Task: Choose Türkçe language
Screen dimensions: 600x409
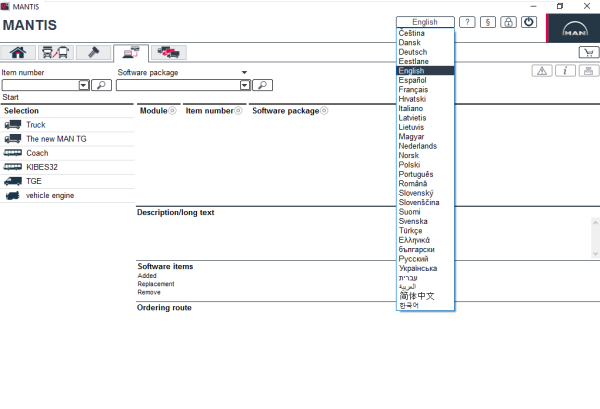Action: pyautogui.click(x=425, y=230)
